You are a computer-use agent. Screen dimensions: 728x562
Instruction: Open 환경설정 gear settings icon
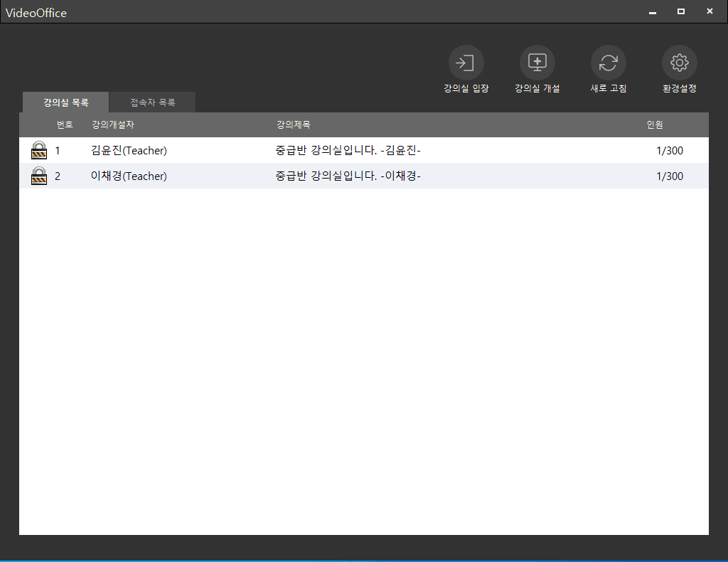(679, 63)
